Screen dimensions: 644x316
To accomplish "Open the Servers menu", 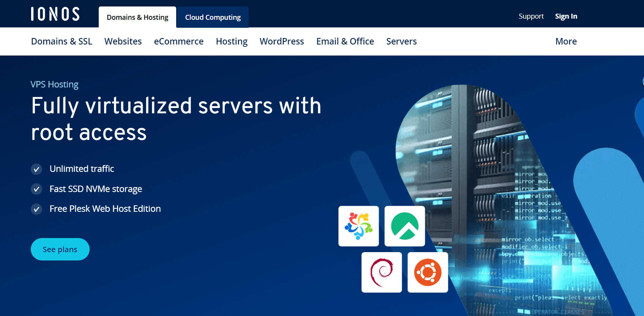I will (x=401, y=41).
